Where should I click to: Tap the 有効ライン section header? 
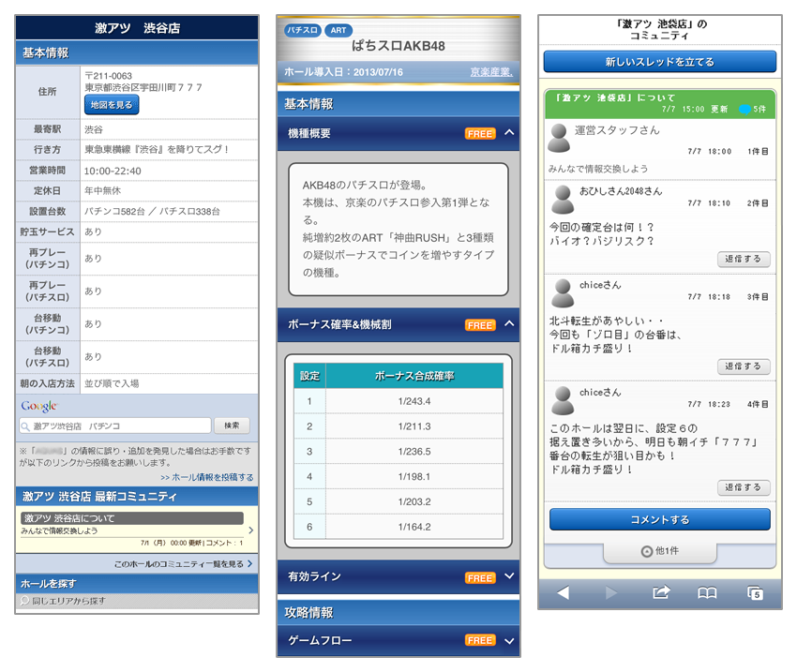click(x=398, y=577)
